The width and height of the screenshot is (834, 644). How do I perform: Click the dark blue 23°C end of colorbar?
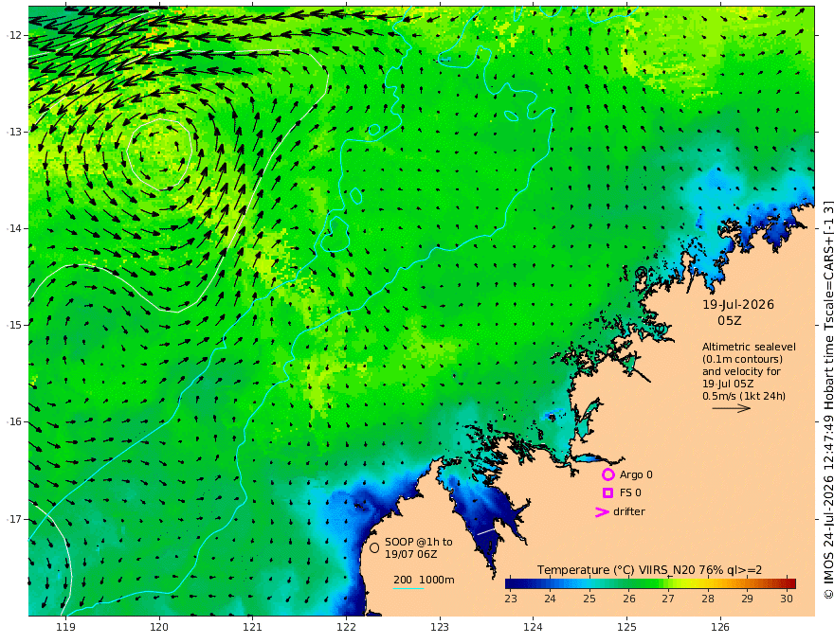click(x=510, y=583)
